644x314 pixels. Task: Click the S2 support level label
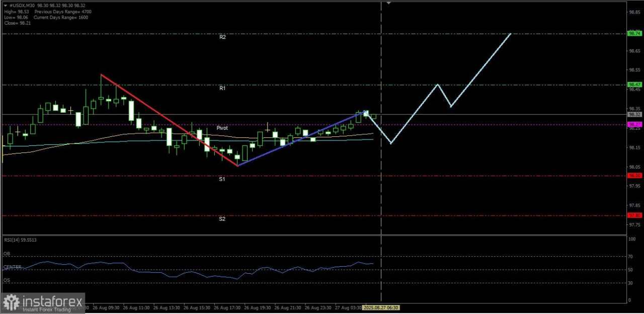(222, 219)
